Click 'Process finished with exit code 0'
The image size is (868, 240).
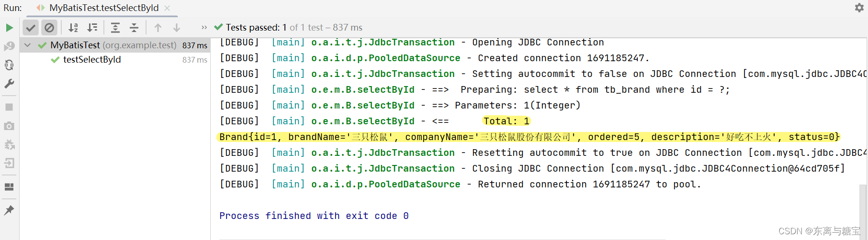tap(314, 216)
